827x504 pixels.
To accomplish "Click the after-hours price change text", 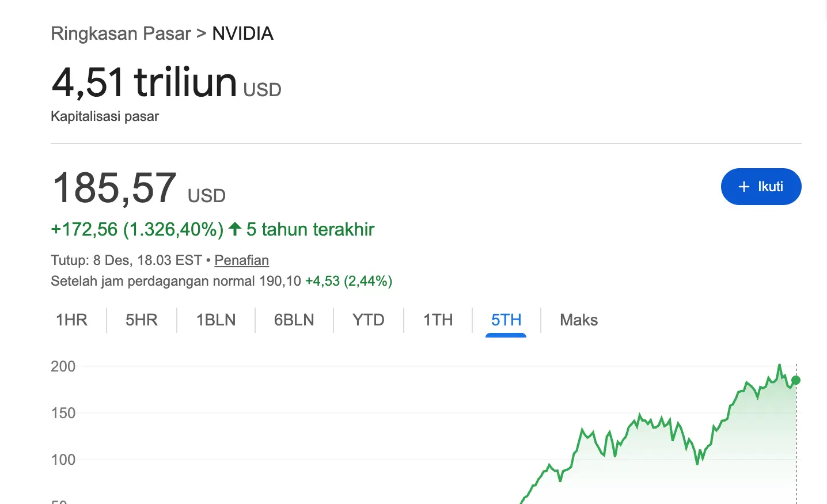I will pos(348,281).
